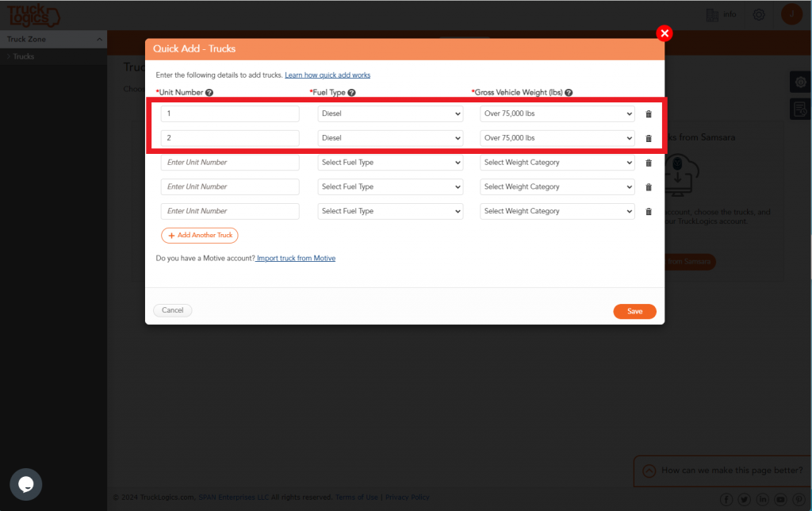Delete the truck row with unit 1
812x511 pixels.
tap(649, 114)
